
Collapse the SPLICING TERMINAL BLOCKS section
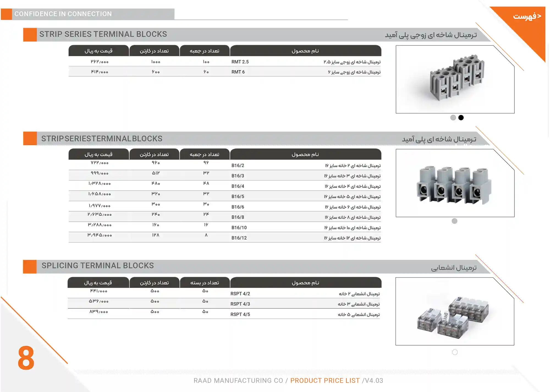(98, 265)
